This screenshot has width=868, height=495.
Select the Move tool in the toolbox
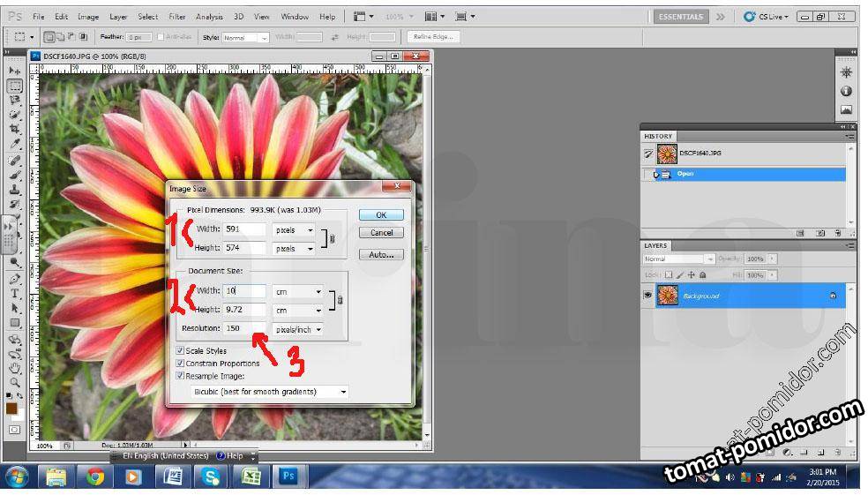tap(15, 70)
